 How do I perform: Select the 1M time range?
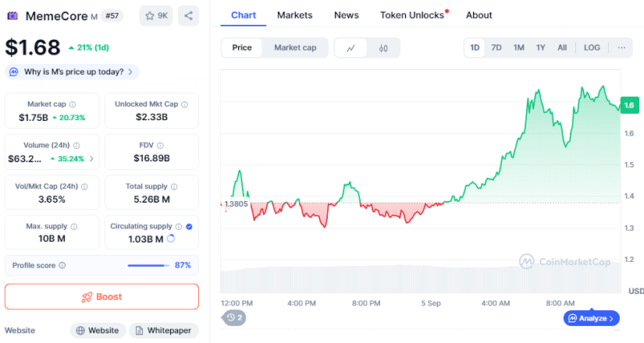pos(519,48)
